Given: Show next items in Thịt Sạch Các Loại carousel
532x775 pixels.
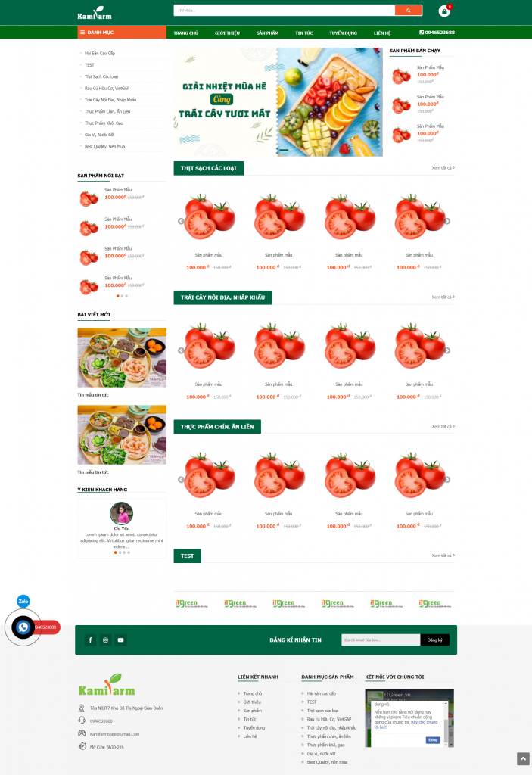Looking at the screenshot, I should coord(447,222).
